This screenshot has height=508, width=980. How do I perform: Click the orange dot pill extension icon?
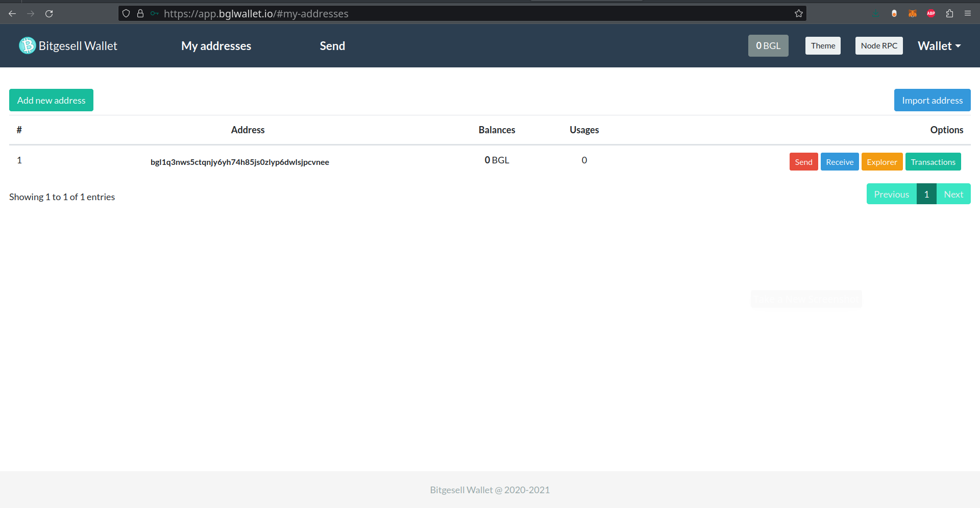coord(894,14)
